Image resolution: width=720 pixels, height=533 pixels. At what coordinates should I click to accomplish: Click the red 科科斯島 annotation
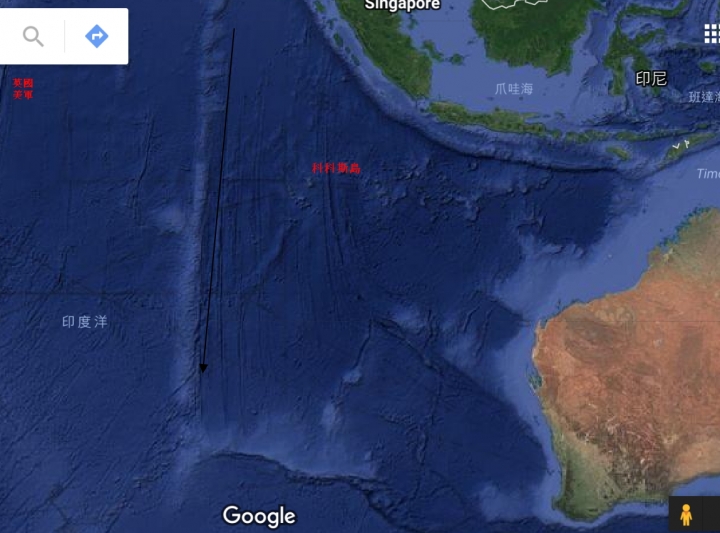(336, 168)
